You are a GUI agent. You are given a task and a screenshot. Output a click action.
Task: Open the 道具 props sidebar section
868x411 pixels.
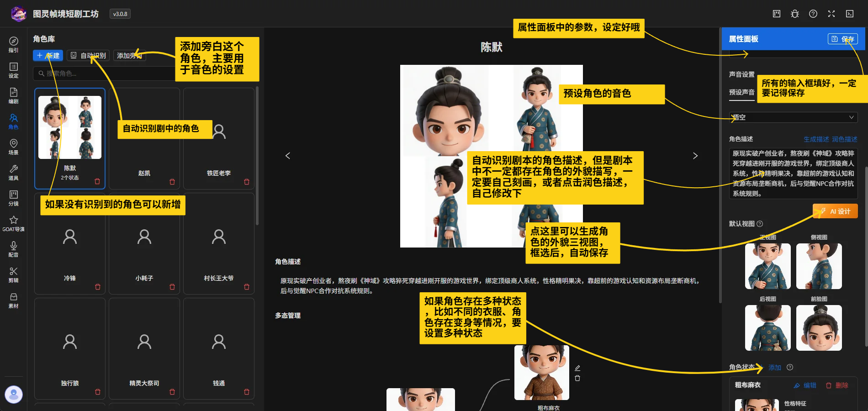[14, 173]
